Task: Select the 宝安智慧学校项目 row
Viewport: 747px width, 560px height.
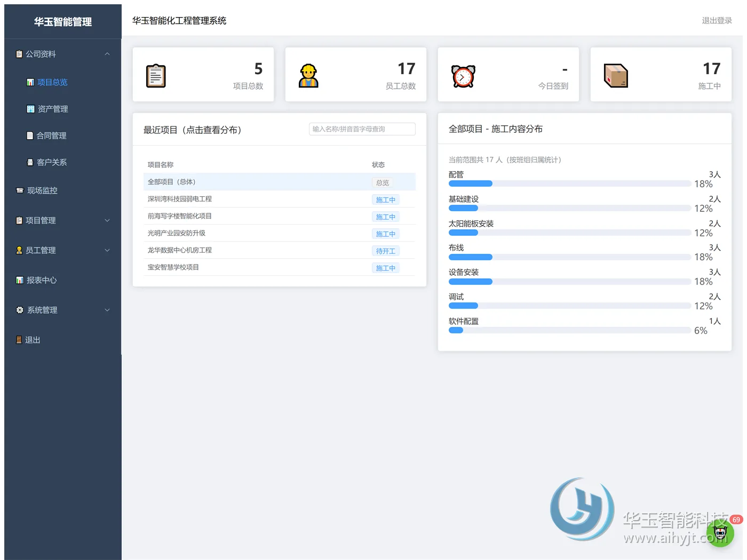Action: pyautogui.click(x=280, y=267)
